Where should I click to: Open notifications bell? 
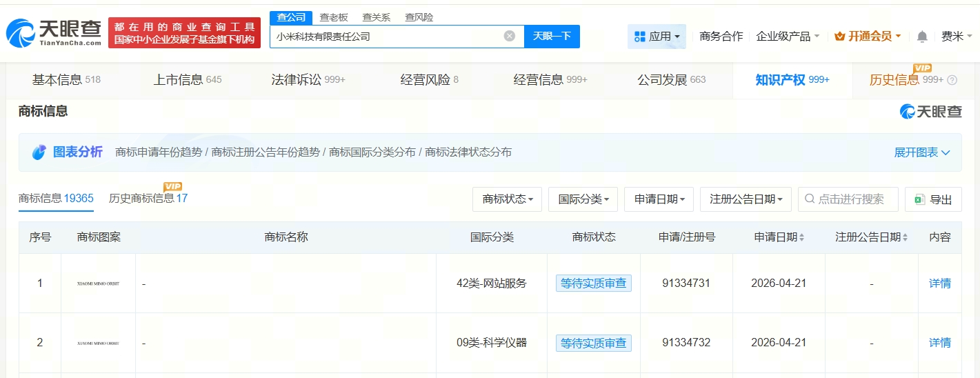click(x=922, y=37)
